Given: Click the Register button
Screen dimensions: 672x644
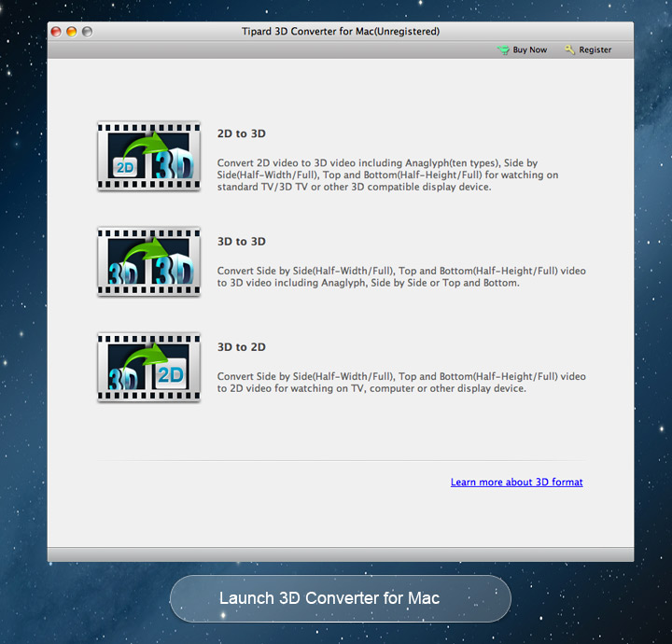Looking at the screenshot, I should [588, 49].
